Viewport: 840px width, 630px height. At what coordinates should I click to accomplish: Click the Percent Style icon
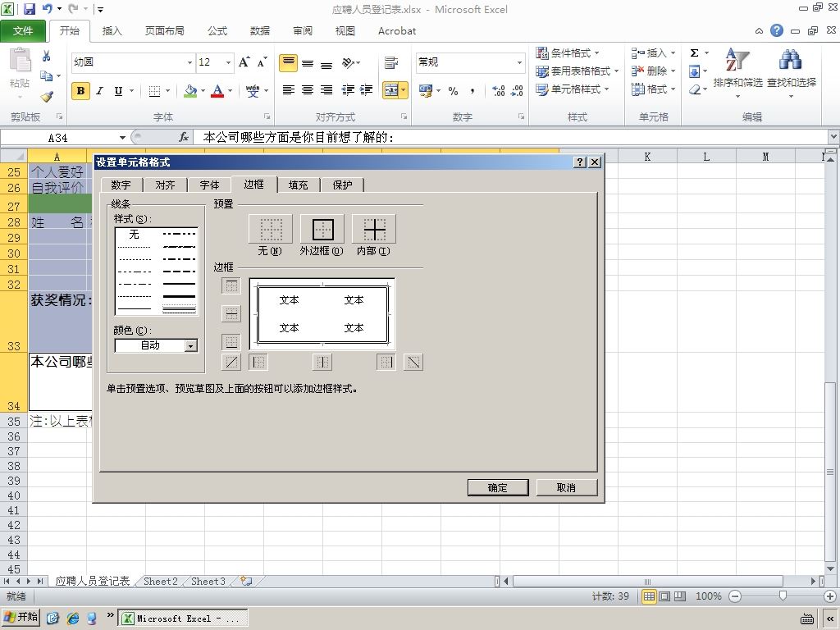(453, 91)
